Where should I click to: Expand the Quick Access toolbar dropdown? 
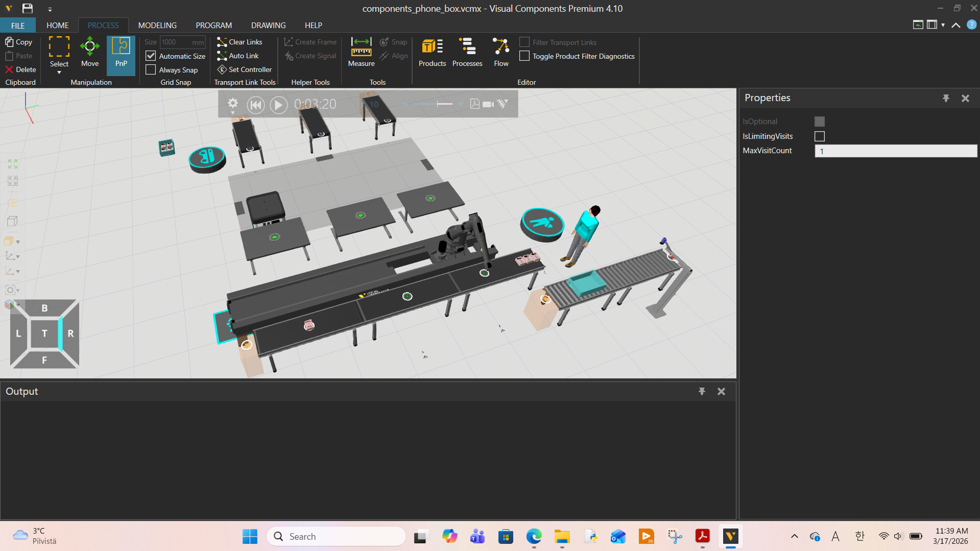pyautogui.click(x=50, y=9)
